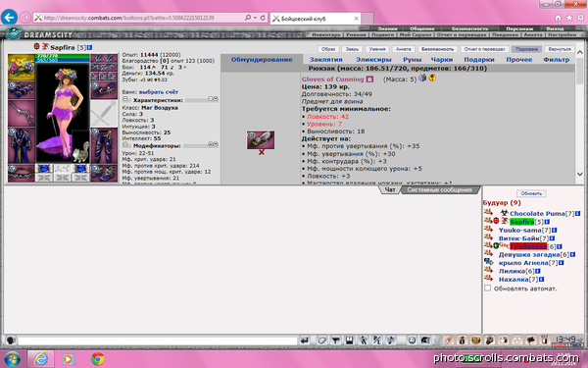Click the green health bar of Sapfira

pos(63,56)
